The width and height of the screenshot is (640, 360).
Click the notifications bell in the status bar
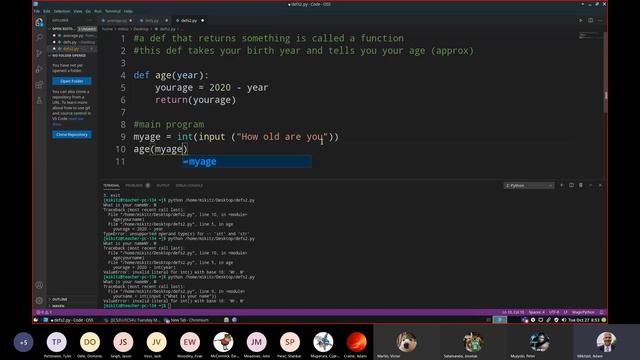[x=601, y=312]
